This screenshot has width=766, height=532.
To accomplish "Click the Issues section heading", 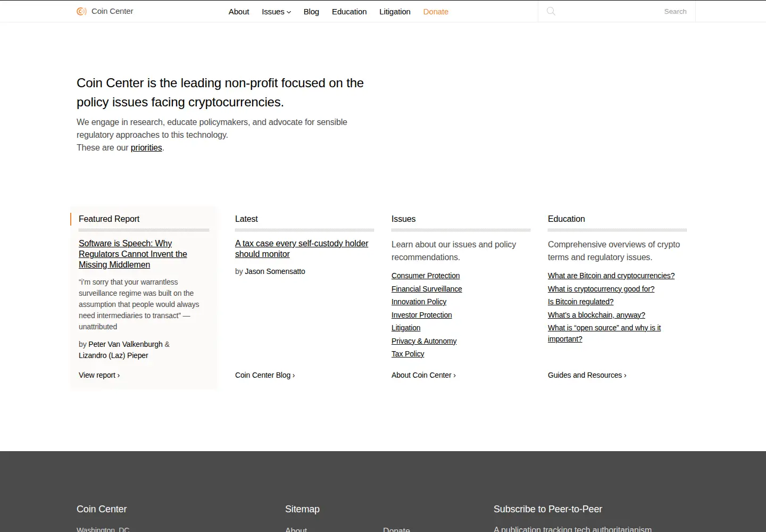I will click(403, 219).
